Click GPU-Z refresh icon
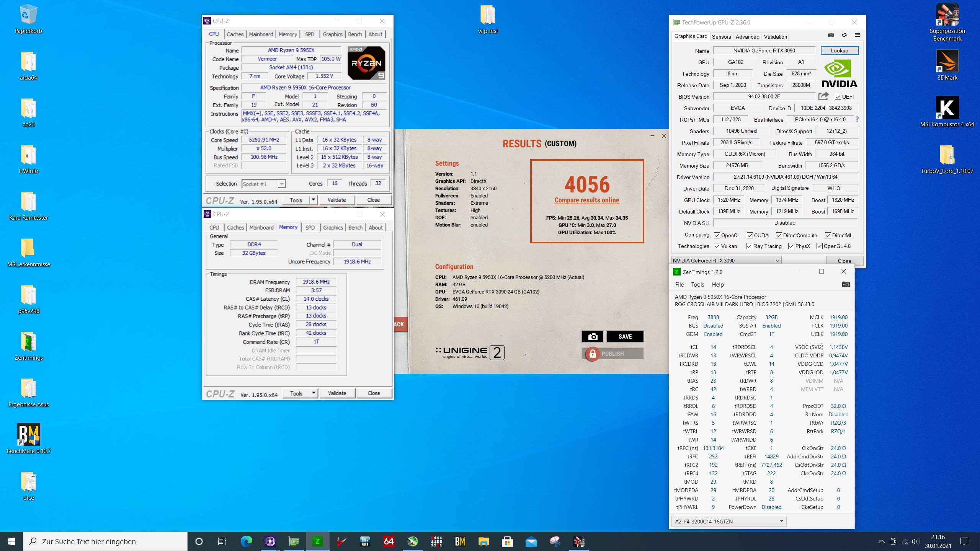 click(x=844, y=35)
